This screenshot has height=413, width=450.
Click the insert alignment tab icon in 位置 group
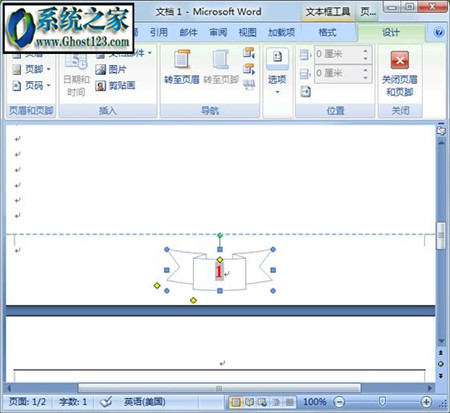(x=305, y=91)
